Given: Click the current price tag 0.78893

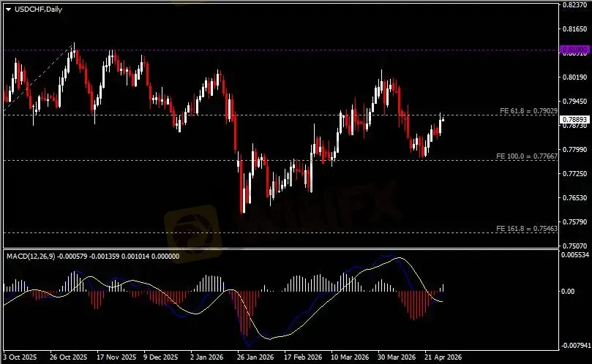Looking at the screenshot, I should click(x=573, y=119).
